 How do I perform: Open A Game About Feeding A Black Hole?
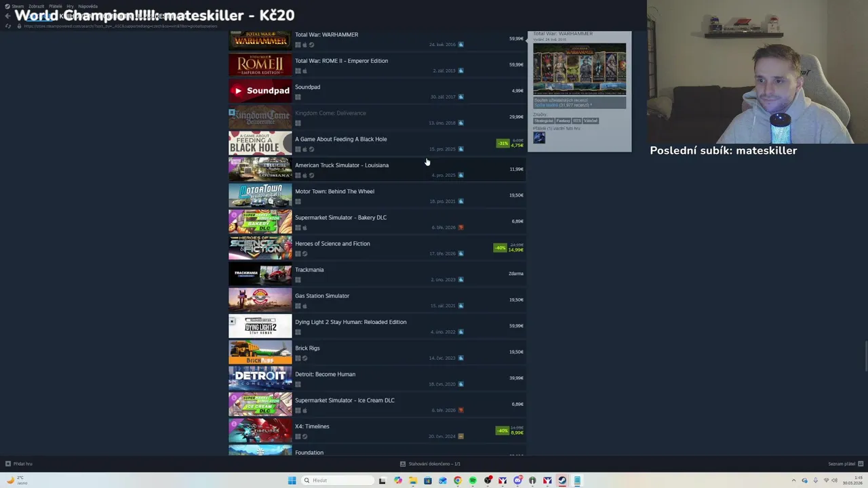pyautogui.click(x=377, y=143)
